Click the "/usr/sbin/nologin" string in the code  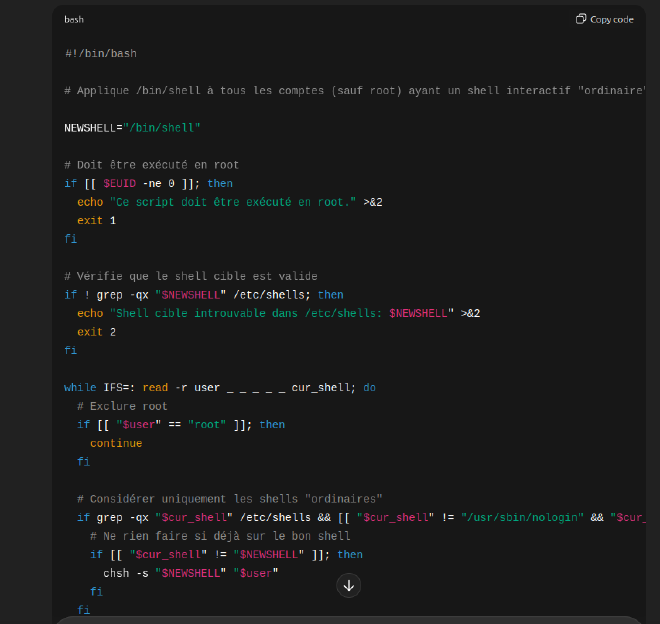point(522,517)
